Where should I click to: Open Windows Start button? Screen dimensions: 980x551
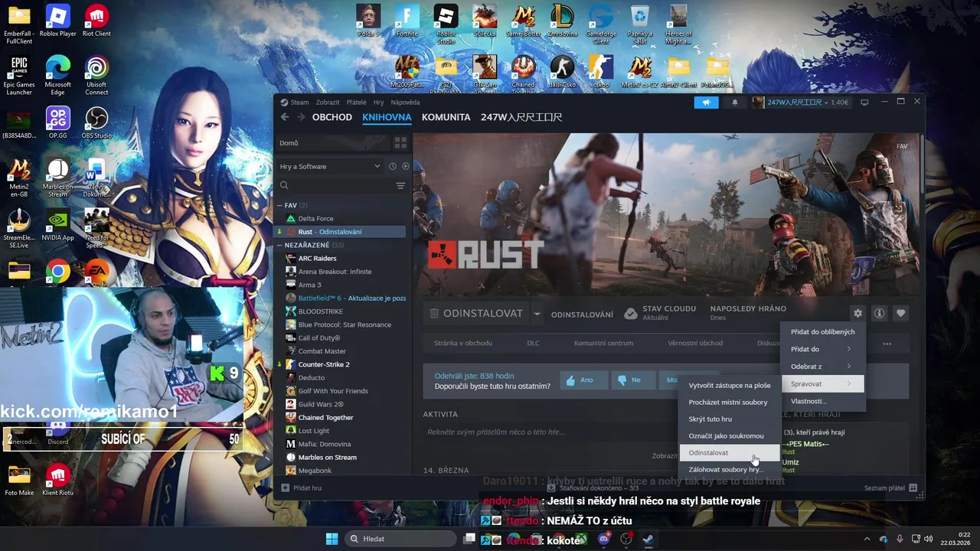pos(332,539)
